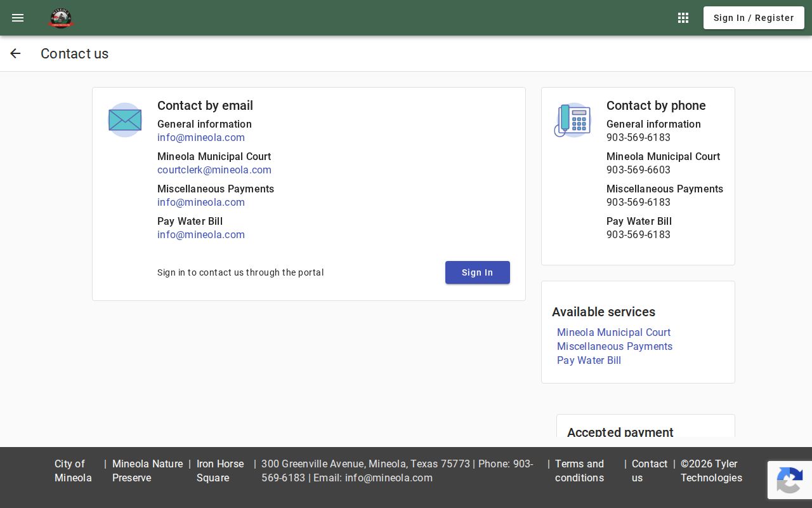Screen dimensions: 812x508
Task: Open the hamburger navigation menu
Action: point(18,18)
